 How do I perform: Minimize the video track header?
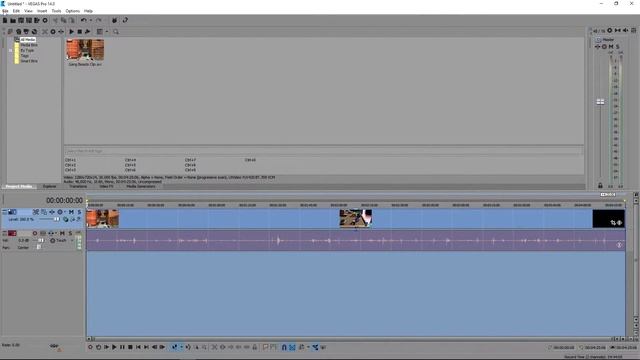coord(4,211)
